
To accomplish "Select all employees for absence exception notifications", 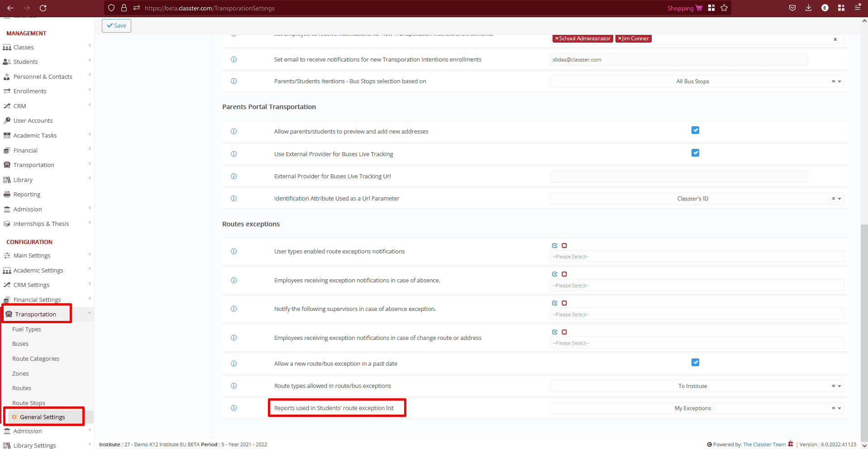I will [x=555, y=274].
